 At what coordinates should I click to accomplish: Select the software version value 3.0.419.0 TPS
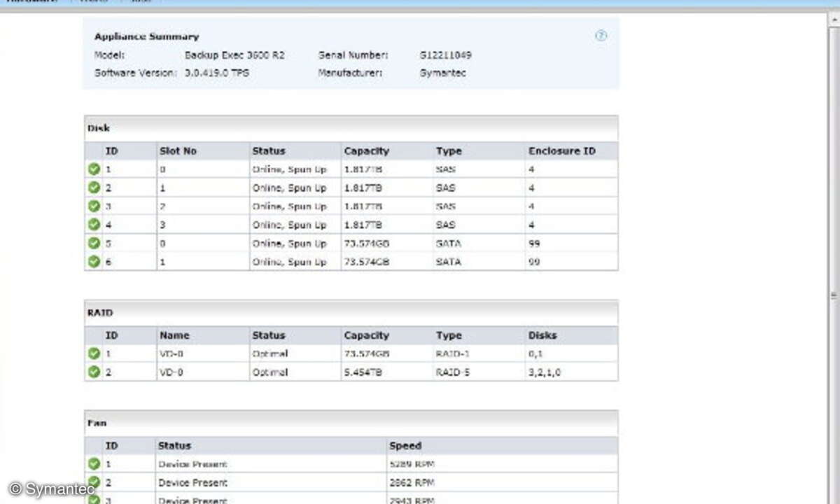tap(217, 73)
